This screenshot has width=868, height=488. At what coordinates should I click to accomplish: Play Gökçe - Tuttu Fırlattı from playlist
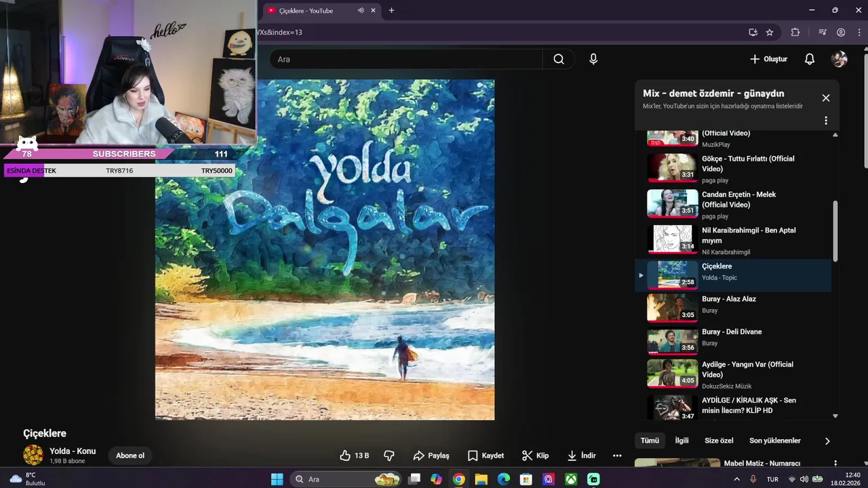733,169
